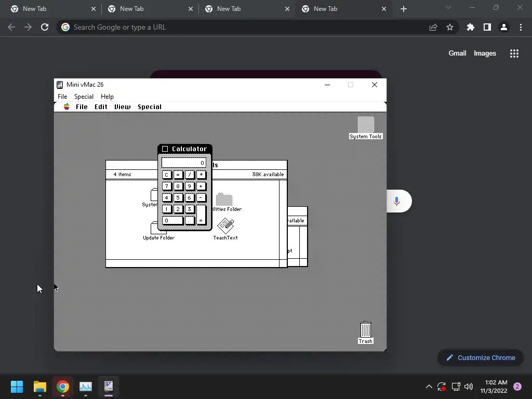Open the Chrome three-dot menu
The image size is (532, 399).
[521, 27]
